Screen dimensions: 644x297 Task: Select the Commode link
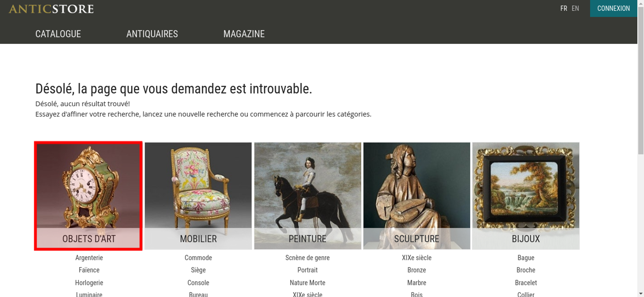coord(198,258)
